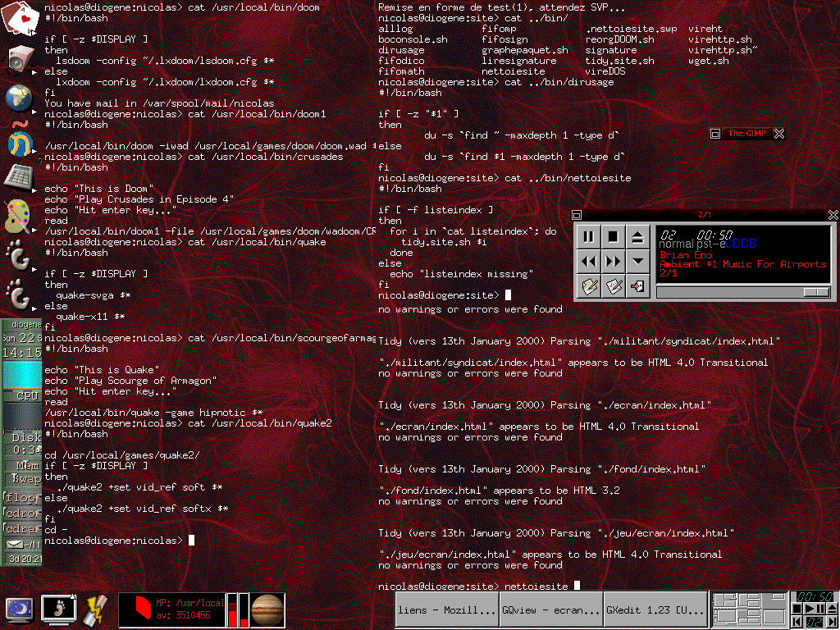The height and width of the screenshot is (630, 840).
Task: Switch to GQview taskbar window
Action: pos(550,610)
